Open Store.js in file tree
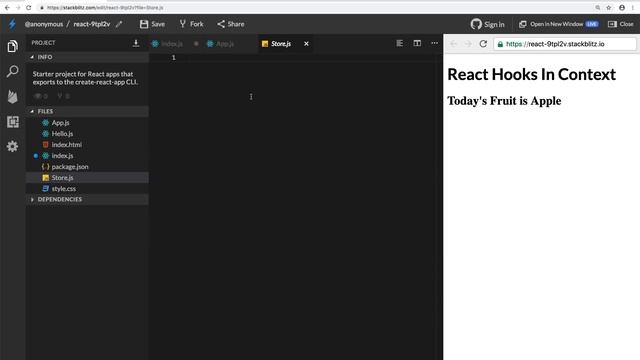Image resolution: width=640 pixels, height=360 pixels. [x=87, y=178]
